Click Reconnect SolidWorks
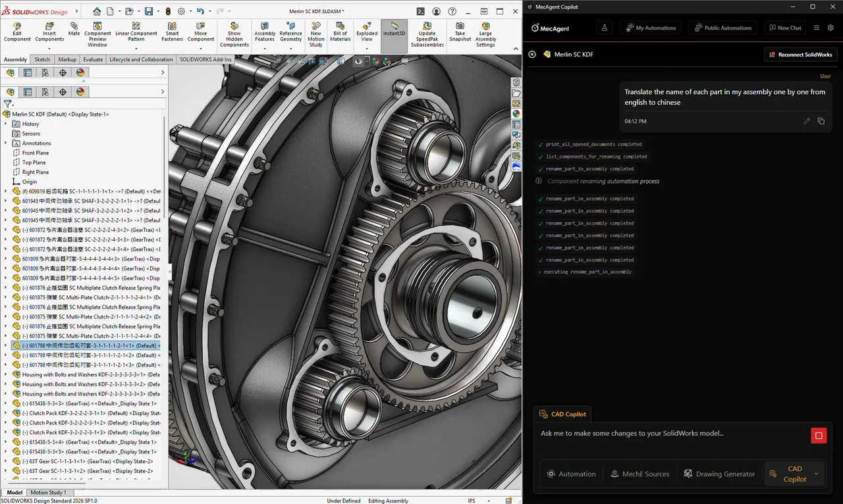This screenshot has width=843, height=504. tap(800, 55)
